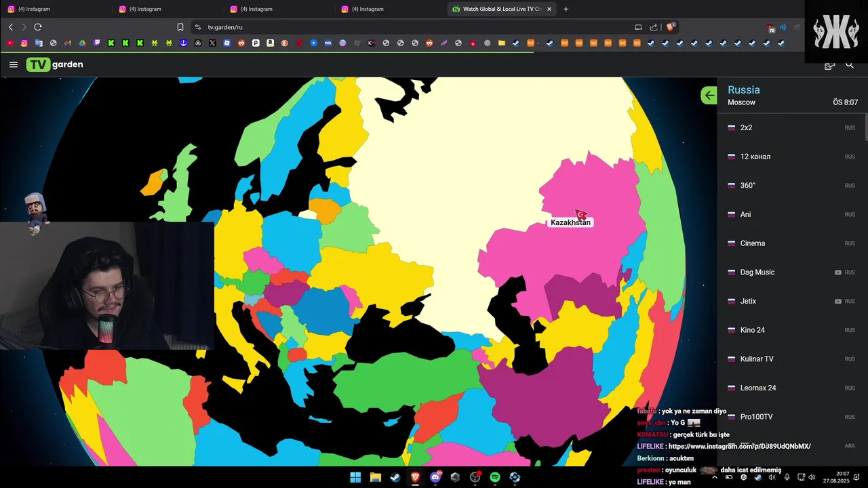Open OBS Studio from the taskbar
The width and height of the screenshot is (868, 488).
coord(475,477)
